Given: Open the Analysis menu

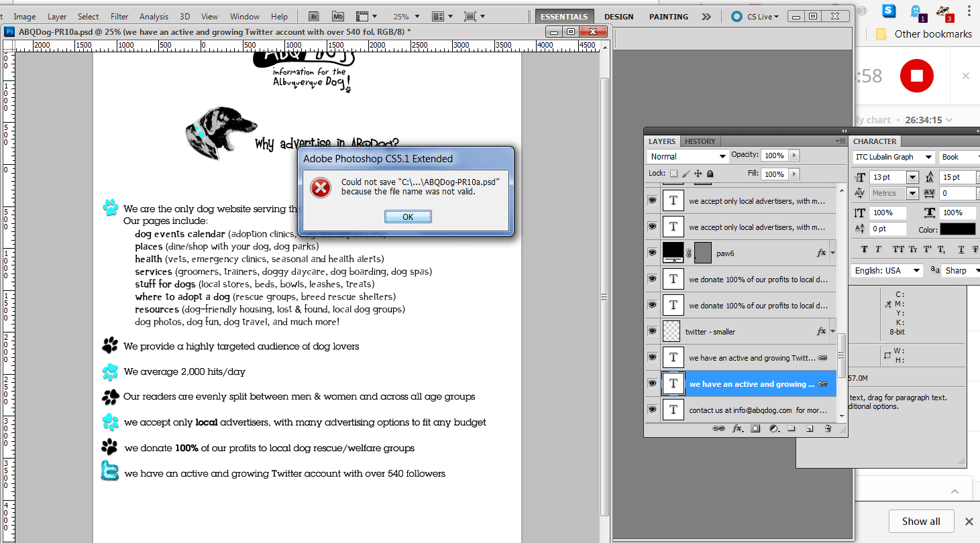Looking at the screenshot, I should 154,17.
